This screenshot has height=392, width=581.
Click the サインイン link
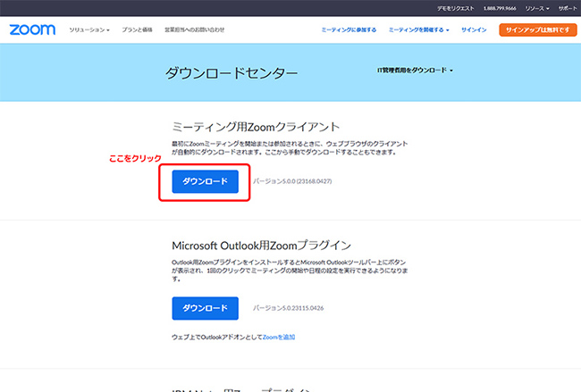(474, 30)
